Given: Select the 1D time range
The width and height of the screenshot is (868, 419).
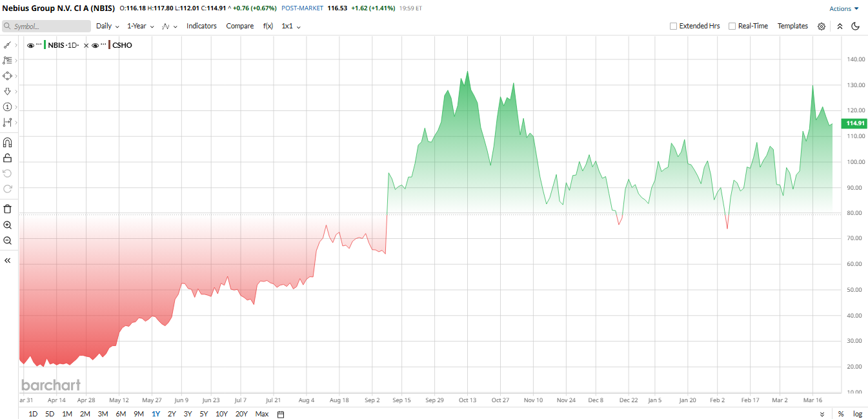Looking at the screenshot, I should coord(33,414).
